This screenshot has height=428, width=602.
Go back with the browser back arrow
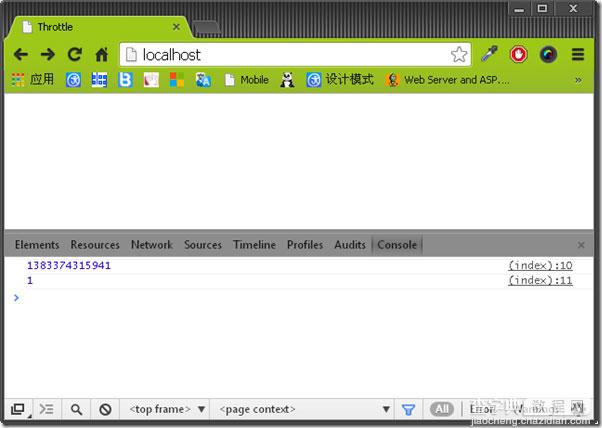(x=21, y=55)
